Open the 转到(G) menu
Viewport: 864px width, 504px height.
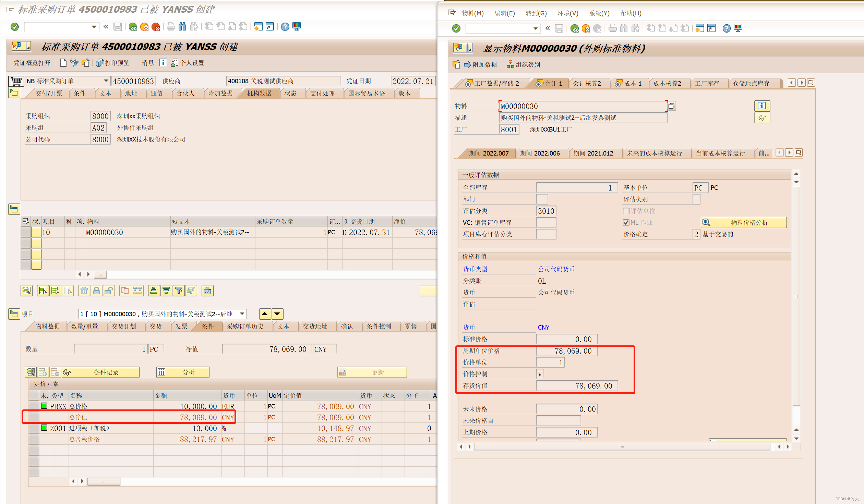click(x=536, y=13)
